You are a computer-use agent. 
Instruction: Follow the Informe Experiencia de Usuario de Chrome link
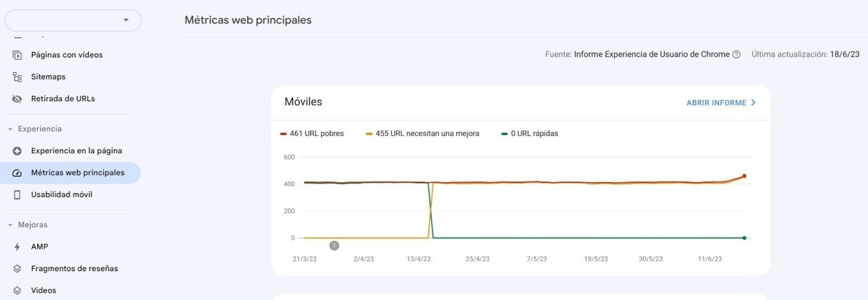pyautogui.click(x=652, y=54)
